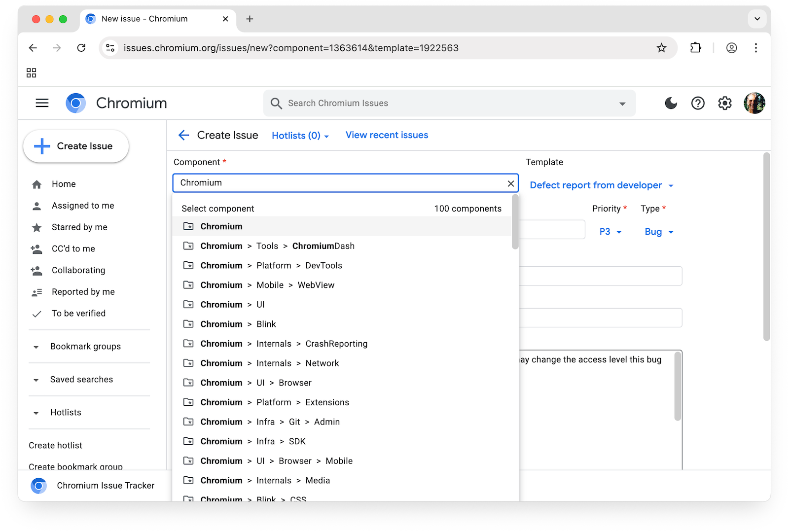This screenshot has height=532, width=789.
Task: Toggle dark mode with the moon icon
Action: [671, 103]
